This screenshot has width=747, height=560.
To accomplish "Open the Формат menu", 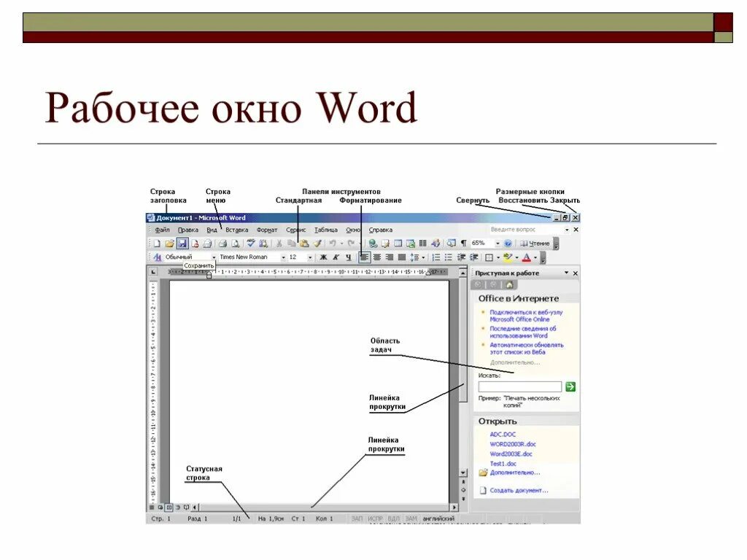I will (x=267, y=230).
